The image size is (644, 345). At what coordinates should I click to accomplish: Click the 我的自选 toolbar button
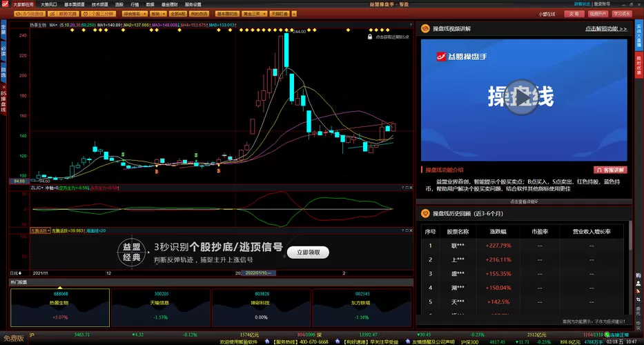(199, 14)
